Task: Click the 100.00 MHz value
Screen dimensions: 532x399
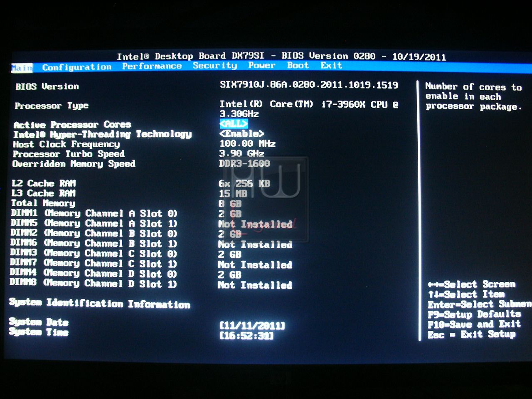Action: pyautogui.click(x=247, y=143)
